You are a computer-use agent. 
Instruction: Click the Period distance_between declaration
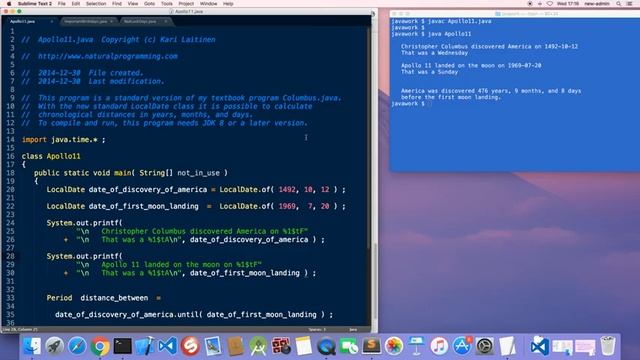(104, 298)
